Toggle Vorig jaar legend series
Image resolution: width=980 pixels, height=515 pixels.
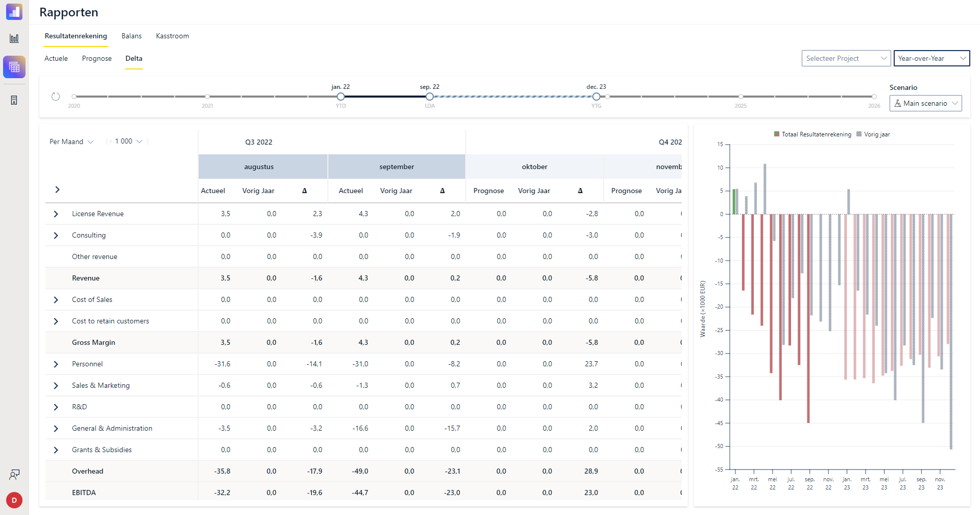click(x=873, y=134)
